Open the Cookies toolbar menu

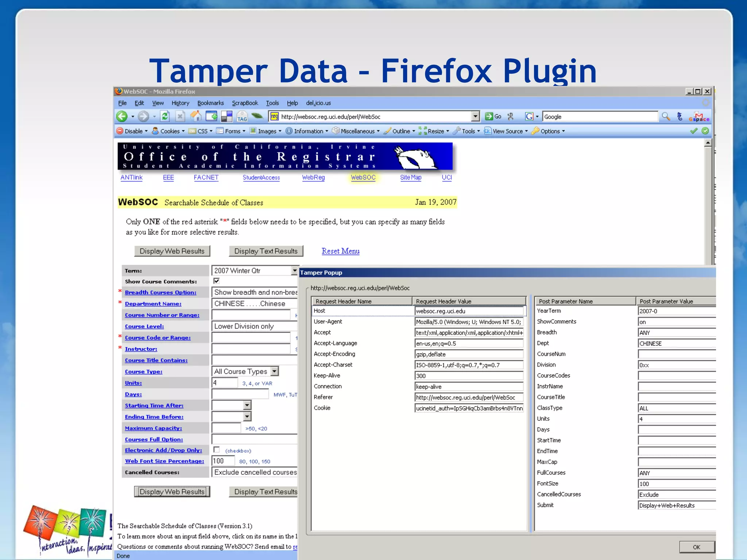(168, 131)
